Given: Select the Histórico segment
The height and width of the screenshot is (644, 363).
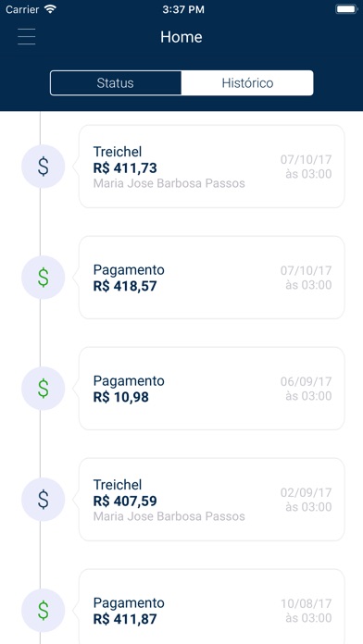Looking at the screenshot, I should pos(247,83).
